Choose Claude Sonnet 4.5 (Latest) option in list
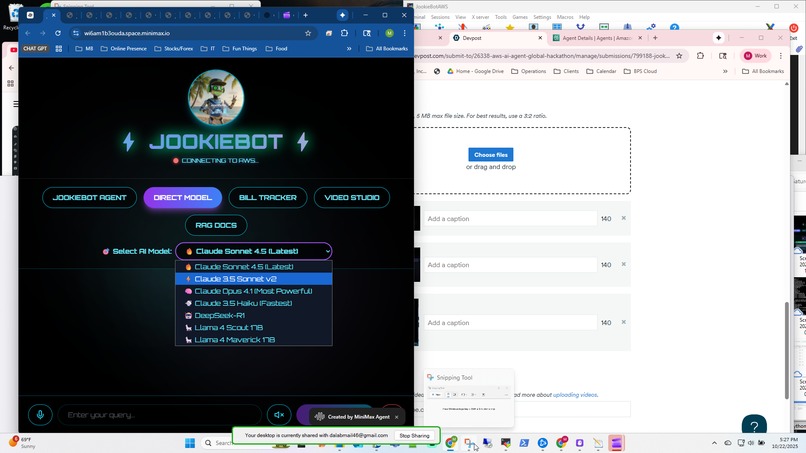 coord(254,267)
